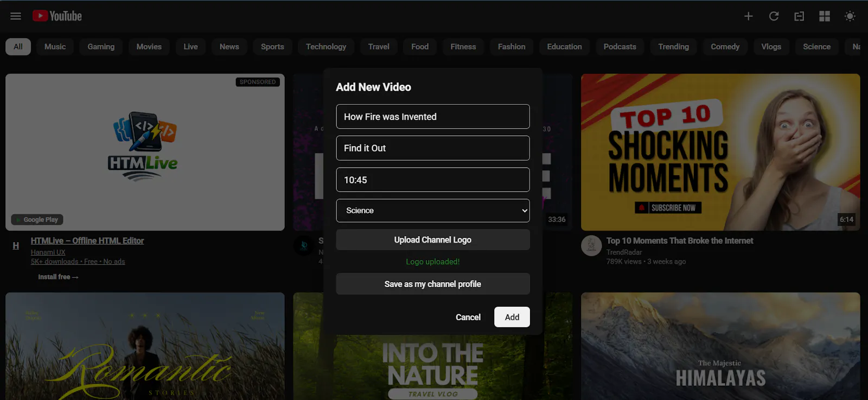Click TrendRadar channel avatar

591,246
